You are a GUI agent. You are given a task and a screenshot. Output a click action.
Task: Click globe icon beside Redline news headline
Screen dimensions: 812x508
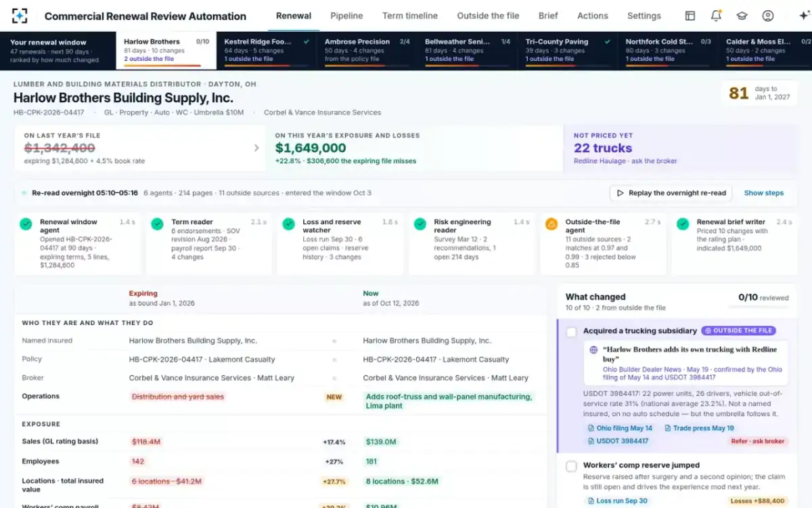click(593, 350)
